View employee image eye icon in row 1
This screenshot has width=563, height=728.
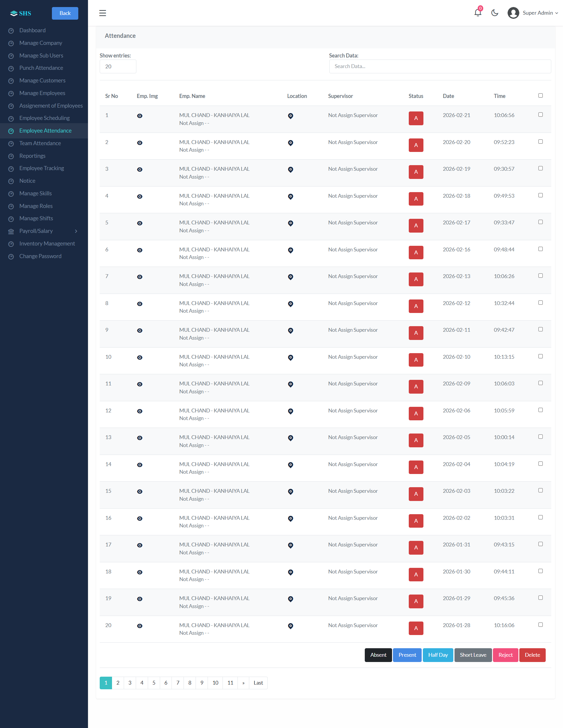(x=140, y=116)
